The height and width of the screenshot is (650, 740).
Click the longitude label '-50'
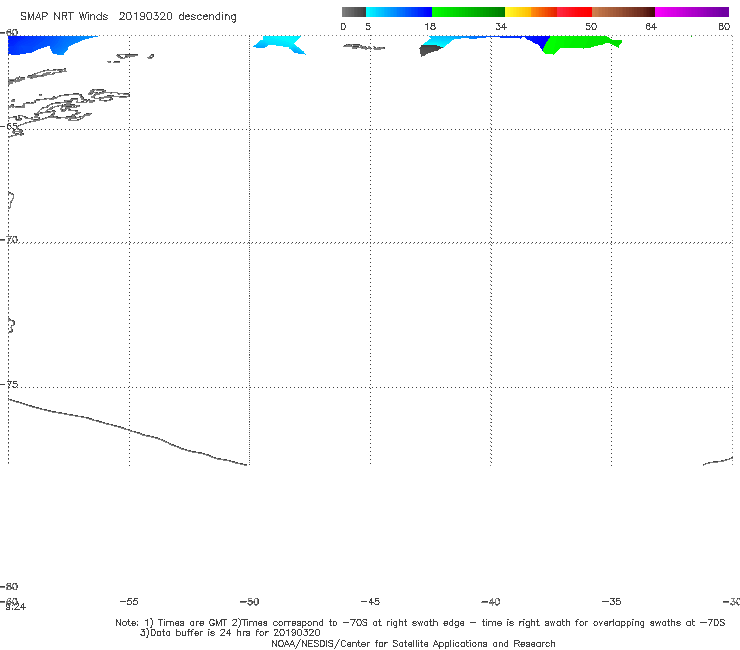click(249, 602)
